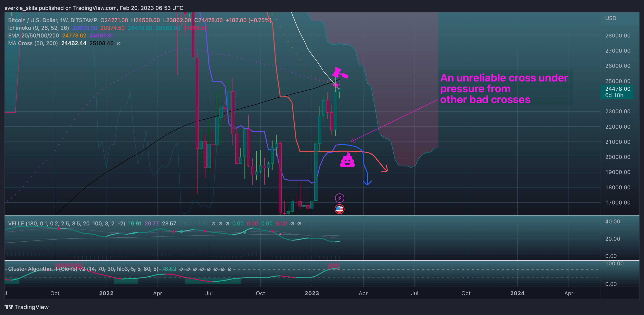
Task: Click the MA Cross value 24462.44
Action: (x=74, y=43)
